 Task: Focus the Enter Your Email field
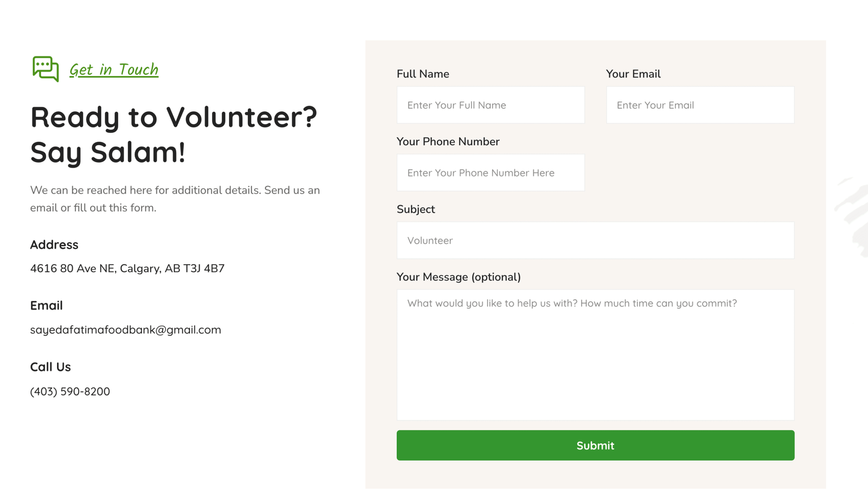click(x=700, y=105)
